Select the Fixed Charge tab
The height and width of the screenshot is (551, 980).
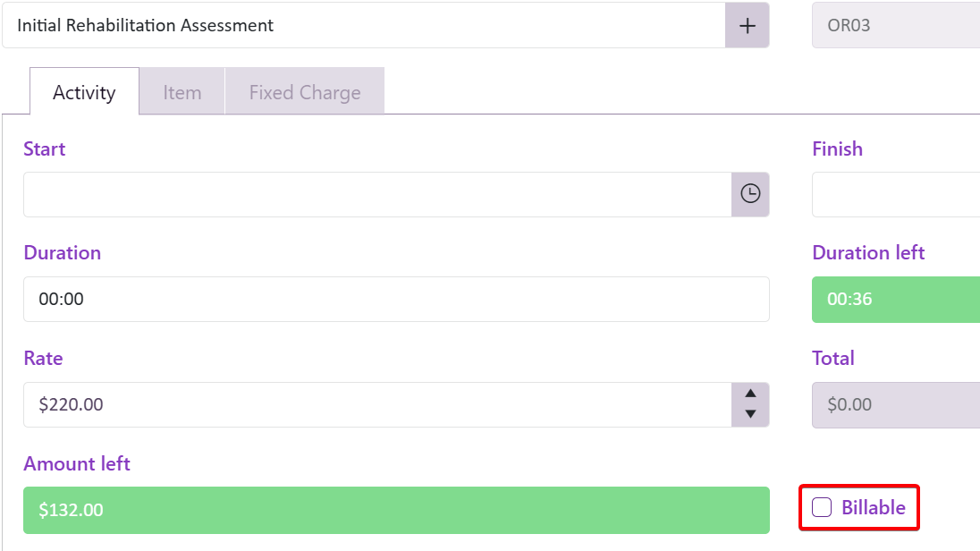pos(304,92)
